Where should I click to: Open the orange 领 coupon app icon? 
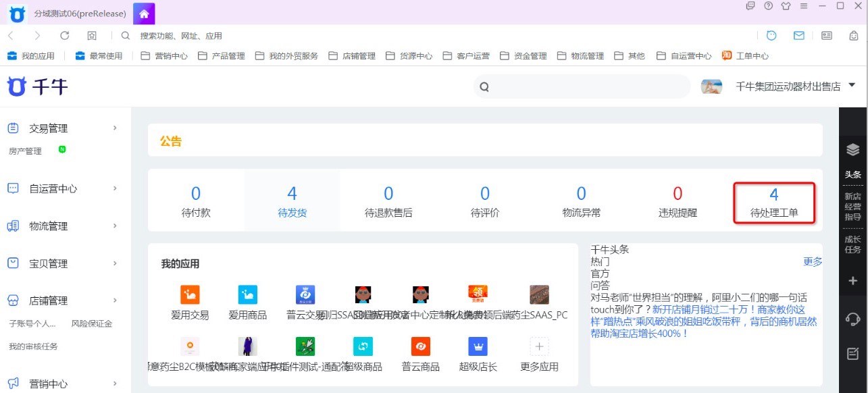coord(478,294)
